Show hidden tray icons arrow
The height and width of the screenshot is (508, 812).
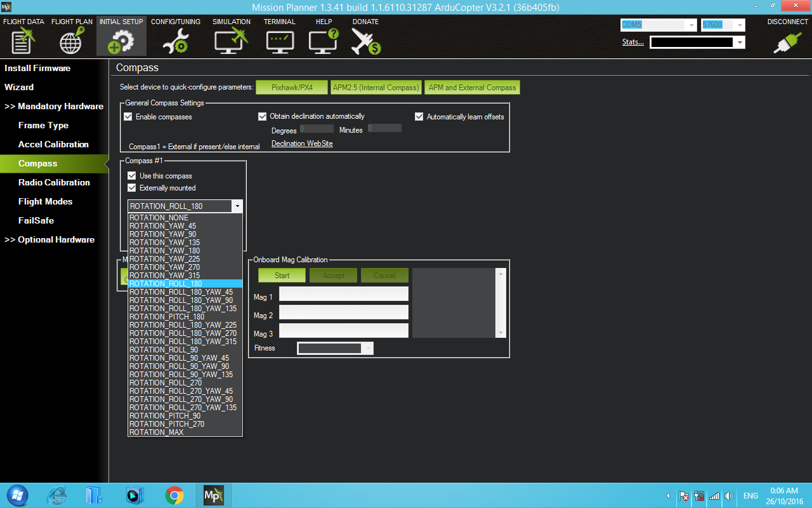point(668,496)
